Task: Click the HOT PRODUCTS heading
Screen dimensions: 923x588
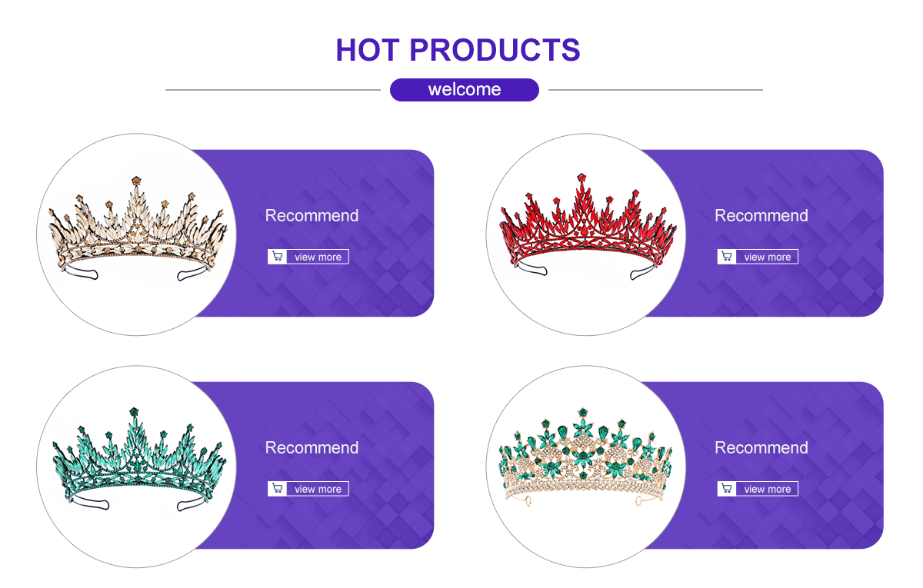Action: [458, 50]
